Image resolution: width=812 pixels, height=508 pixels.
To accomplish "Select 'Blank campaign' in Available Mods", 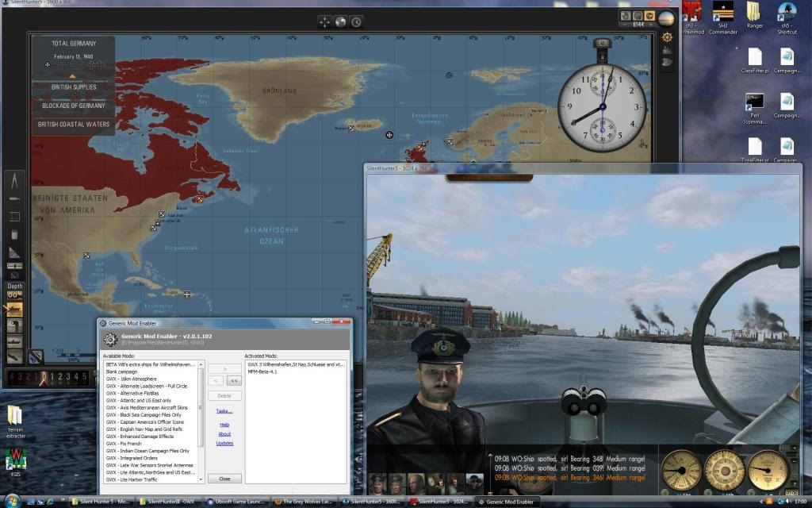I will (x=121, y=371).
